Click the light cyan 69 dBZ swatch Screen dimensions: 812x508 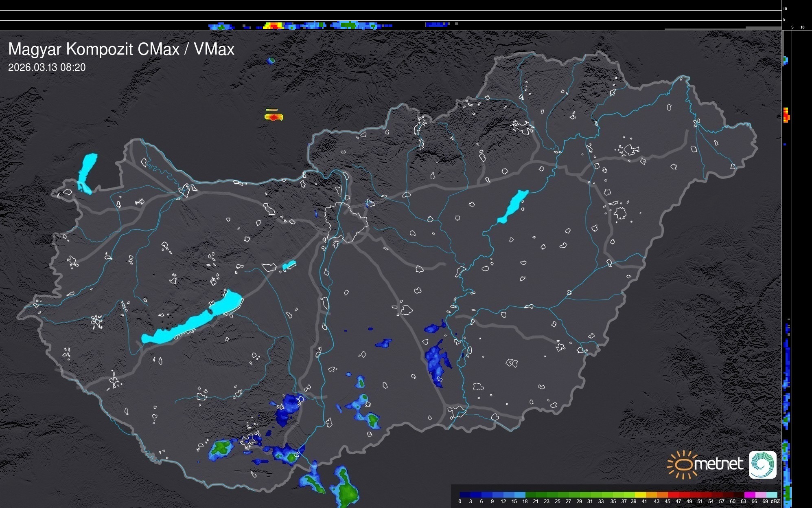[771, 495]
